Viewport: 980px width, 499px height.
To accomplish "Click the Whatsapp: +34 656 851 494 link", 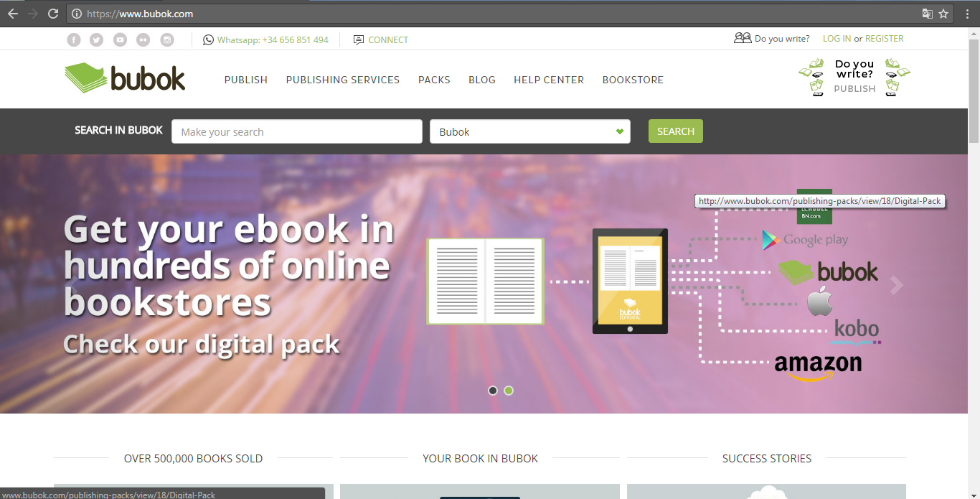I will [273, 40].
